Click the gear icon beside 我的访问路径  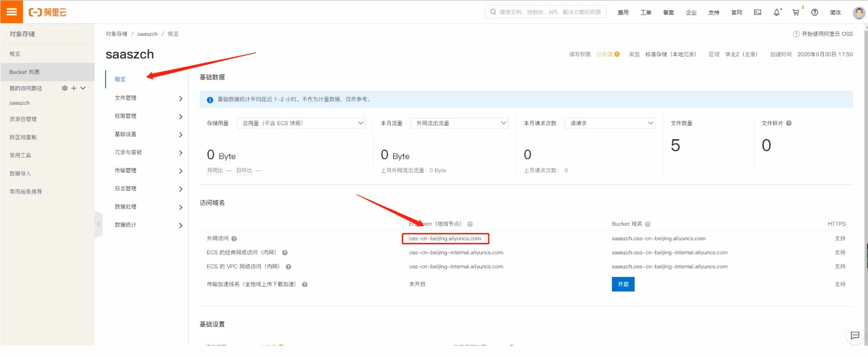65,88
